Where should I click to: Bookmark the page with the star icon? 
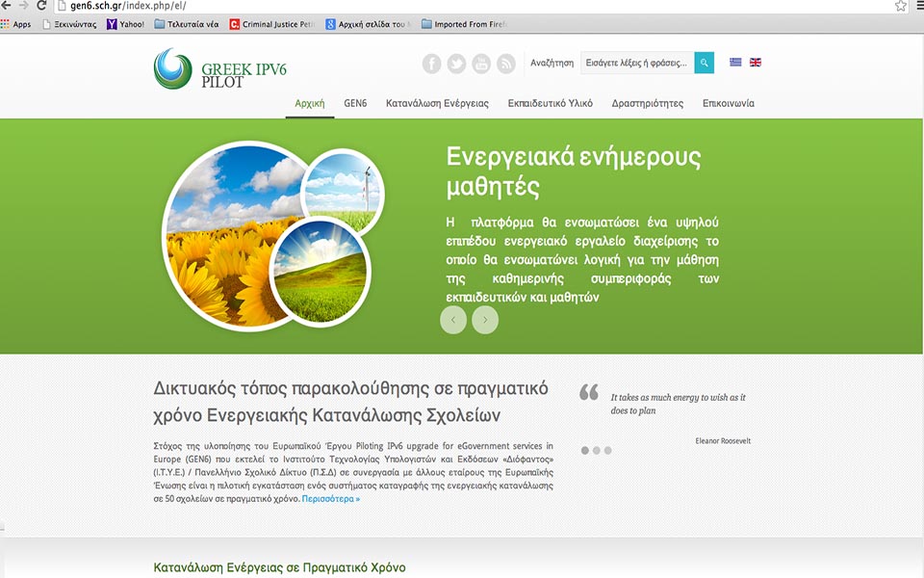901,6
